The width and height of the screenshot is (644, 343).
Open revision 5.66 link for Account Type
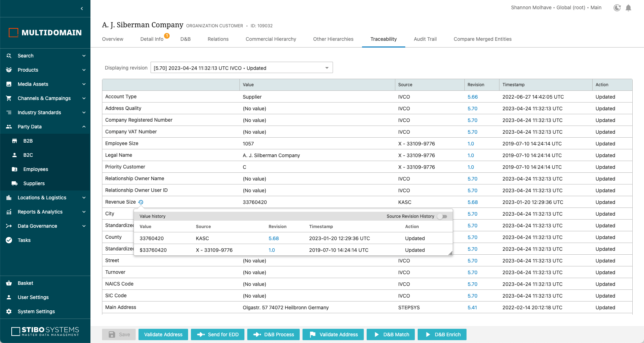[473, 97]
